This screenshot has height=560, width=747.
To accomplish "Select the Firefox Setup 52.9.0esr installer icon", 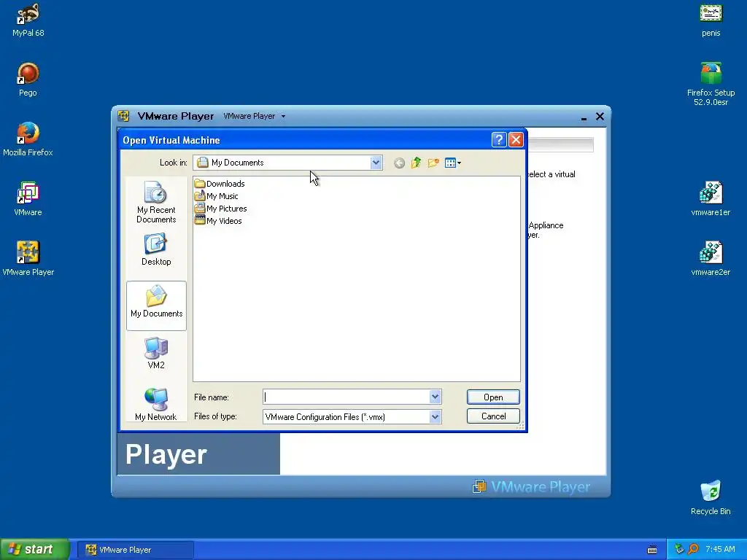I will 711,85.
